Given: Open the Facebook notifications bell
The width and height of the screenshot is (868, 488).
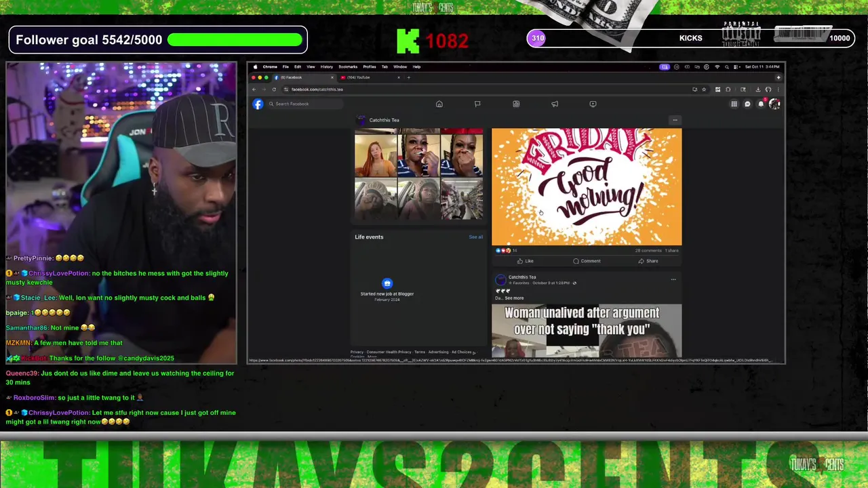Looking at the screenshot, I should (761, 104).
